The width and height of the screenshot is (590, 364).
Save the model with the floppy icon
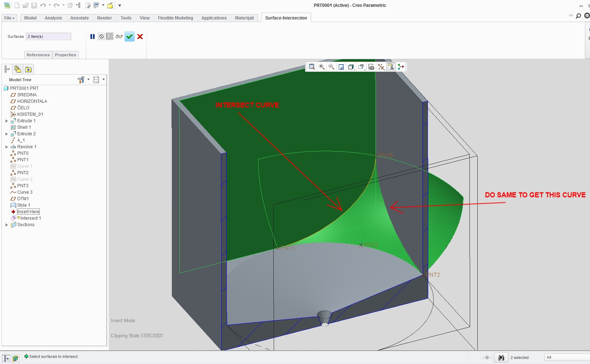(34, 5)
